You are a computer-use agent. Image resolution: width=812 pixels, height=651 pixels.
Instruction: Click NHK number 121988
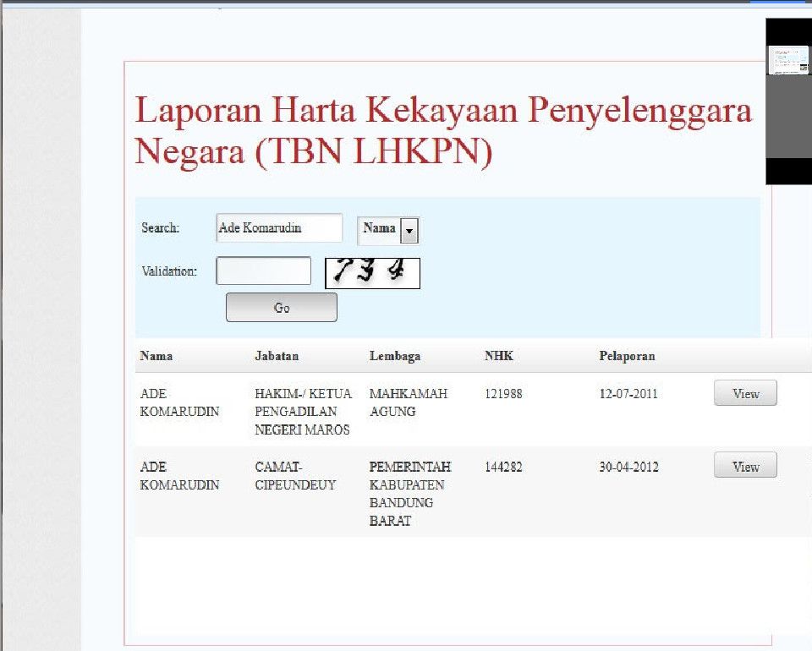pyautogui.click(x=503, y=394)
